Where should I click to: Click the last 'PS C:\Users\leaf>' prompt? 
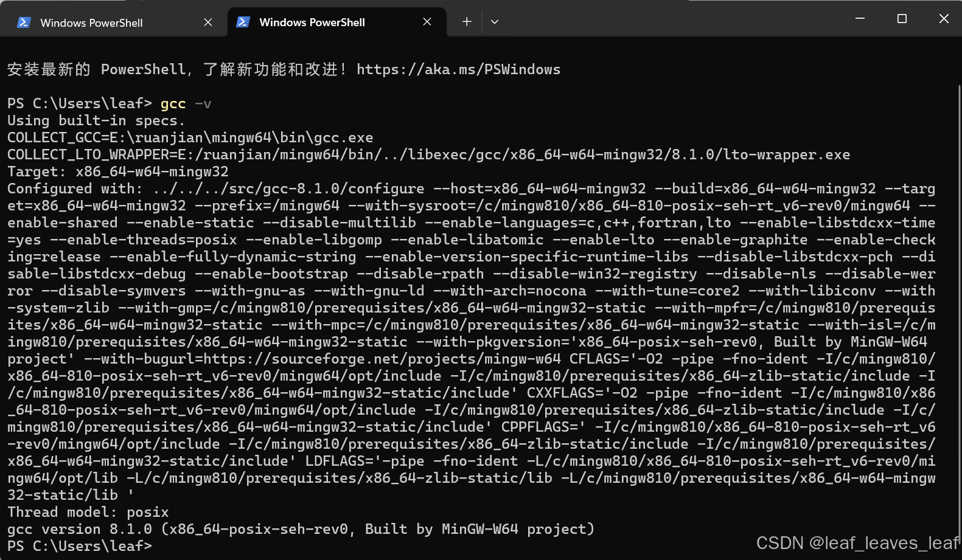point(80,546)
